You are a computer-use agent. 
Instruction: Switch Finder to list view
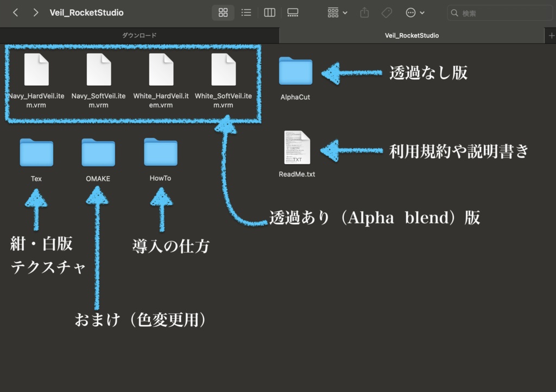point(246,12)
